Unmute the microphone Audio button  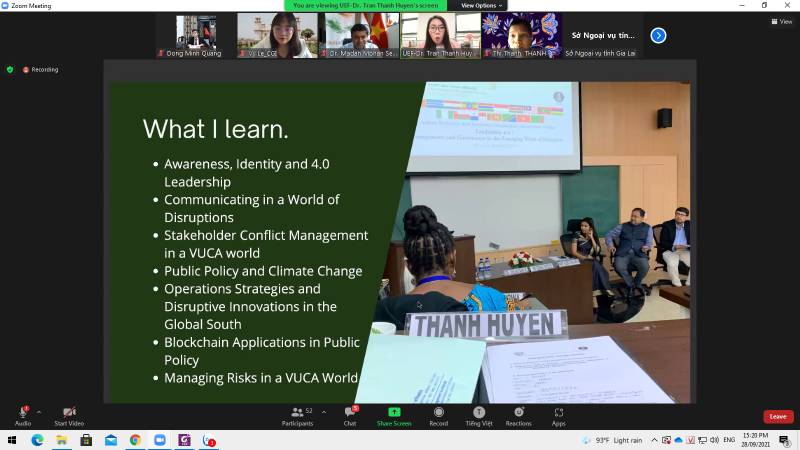point(22,415)
